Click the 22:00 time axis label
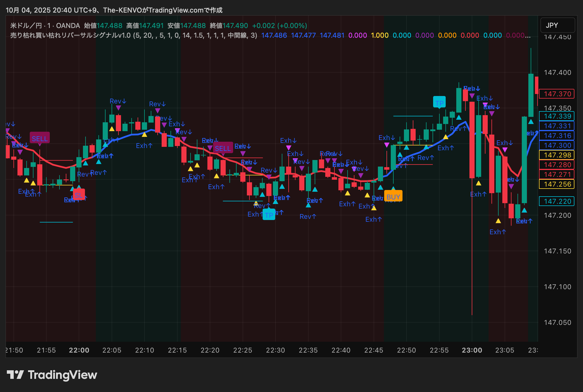This screenshot has width=583, height=392. click(x=79, y=350)
